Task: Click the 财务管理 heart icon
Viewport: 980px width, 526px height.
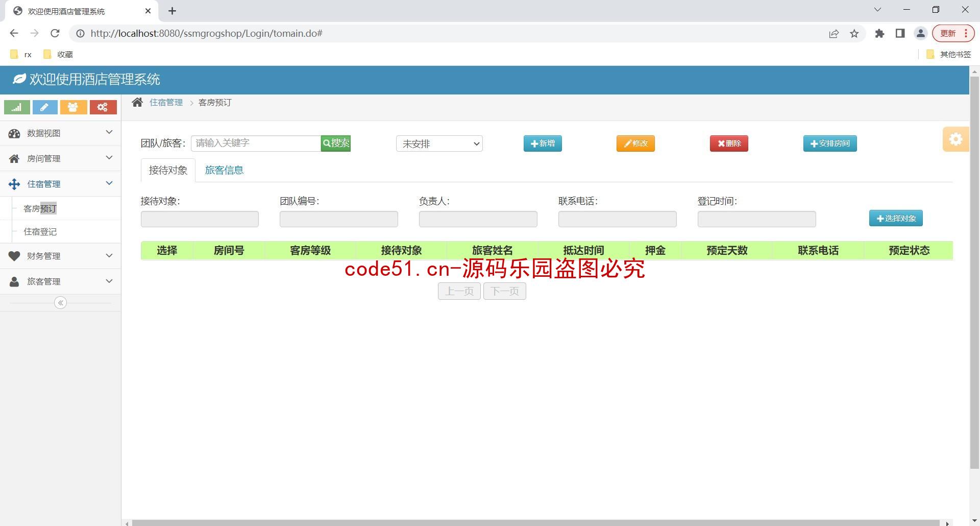Action: 14,256
